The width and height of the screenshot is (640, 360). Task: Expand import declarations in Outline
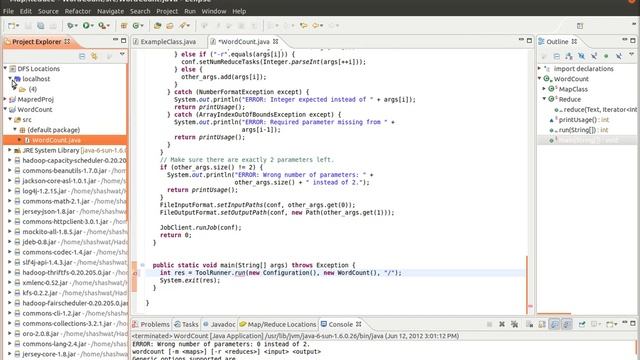540,69
